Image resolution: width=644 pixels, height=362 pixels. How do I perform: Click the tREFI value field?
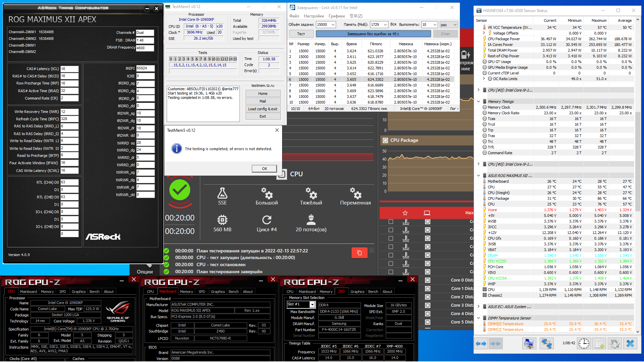(x=145, y=68)
